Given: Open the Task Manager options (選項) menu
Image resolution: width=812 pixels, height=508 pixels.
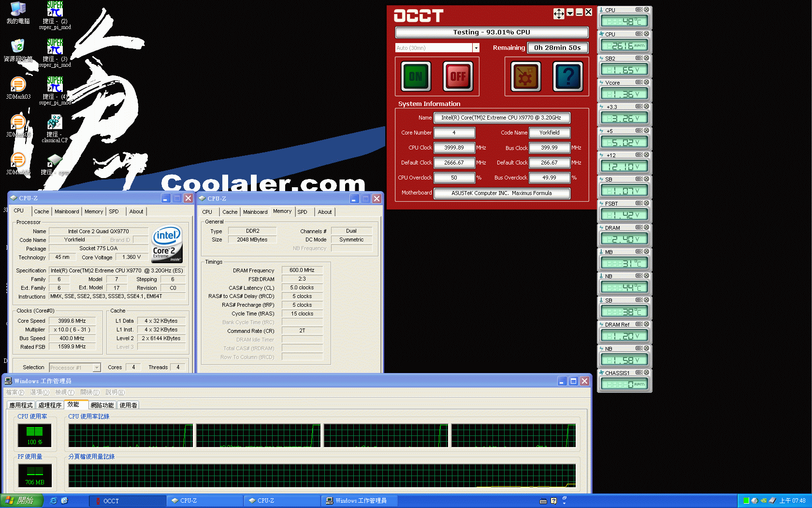Looking at the screenshot, I should click(40, 392).
